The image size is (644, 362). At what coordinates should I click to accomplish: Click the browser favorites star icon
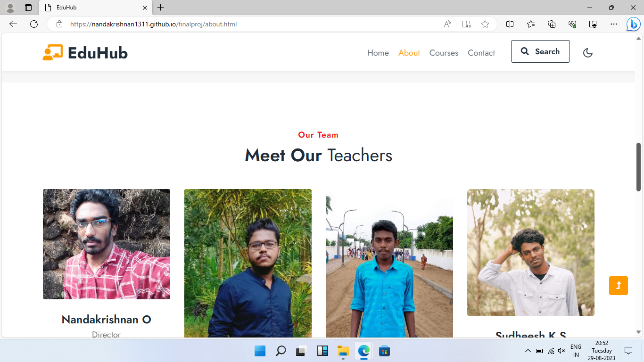pyautogui.click(x=485, y=24)
